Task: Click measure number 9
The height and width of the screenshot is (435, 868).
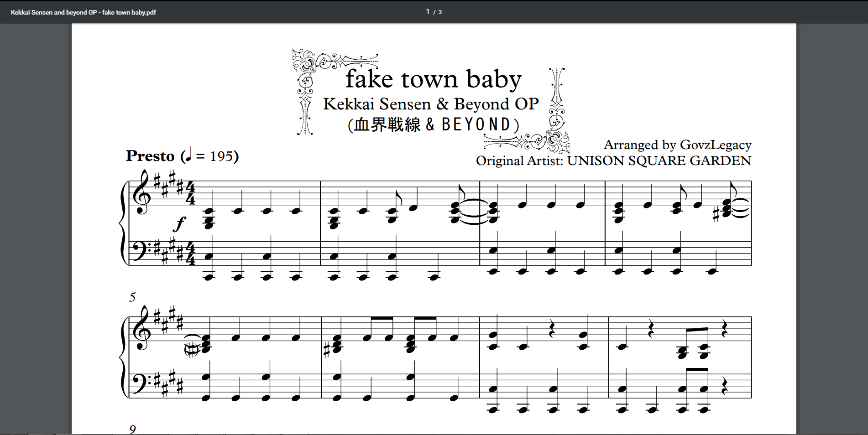Action: (132, 429)
